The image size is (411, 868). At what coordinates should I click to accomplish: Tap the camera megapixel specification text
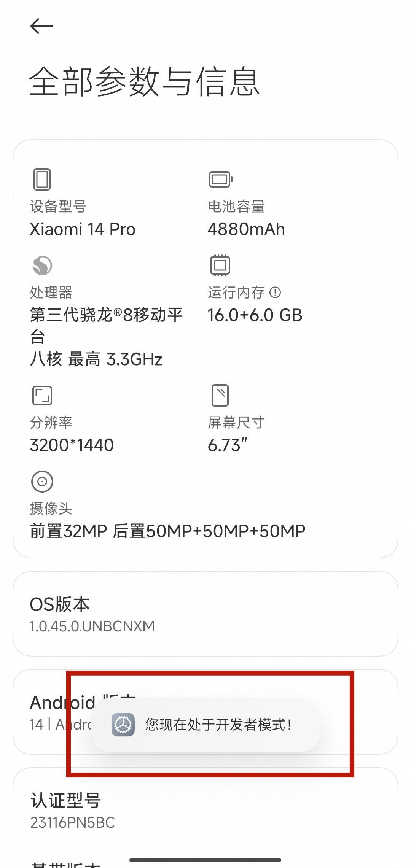pyautogui.click(x=168, y=531)
